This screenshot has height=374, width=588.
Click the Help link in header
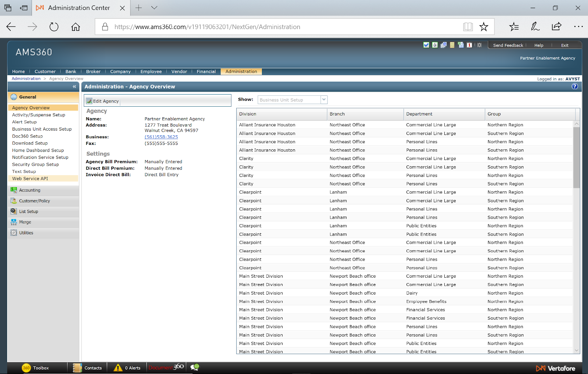pos(539,45)
